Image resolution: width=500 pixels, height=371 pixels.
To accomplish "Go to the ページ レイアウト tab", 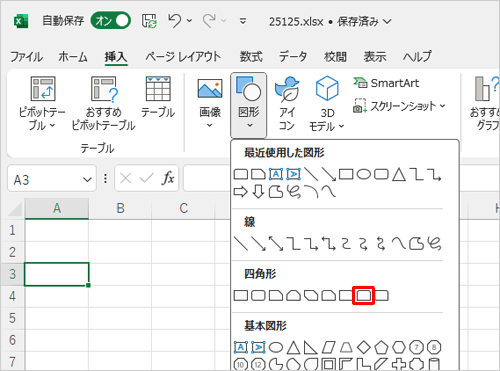I will [183, 57].
